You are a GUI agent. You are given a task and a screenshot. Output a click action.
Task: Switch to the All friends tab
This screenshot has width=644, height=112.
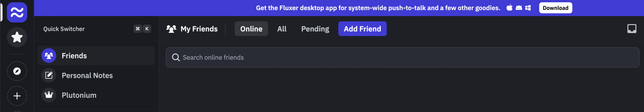click(282, 29)
